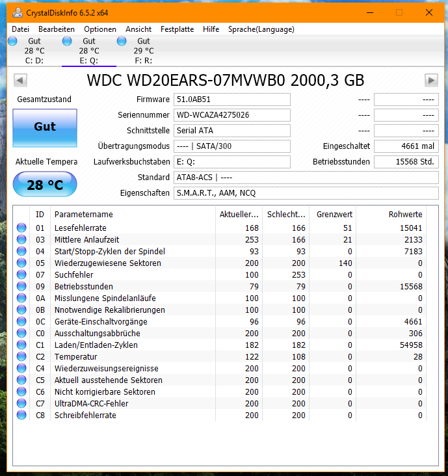
Task: Minimize the CrystalDiskInfo window
Action: pos(370,12)
